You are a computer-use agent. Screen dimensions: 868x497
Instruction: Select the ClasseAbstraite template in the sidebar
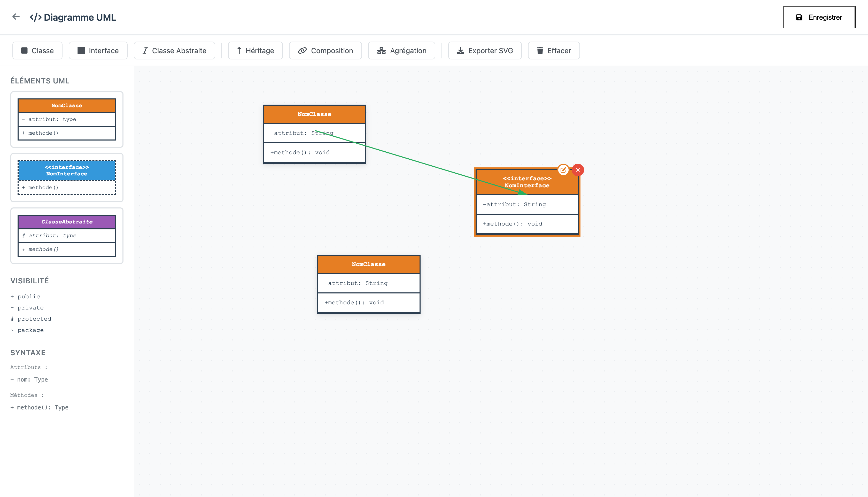[x=67, y=236]
